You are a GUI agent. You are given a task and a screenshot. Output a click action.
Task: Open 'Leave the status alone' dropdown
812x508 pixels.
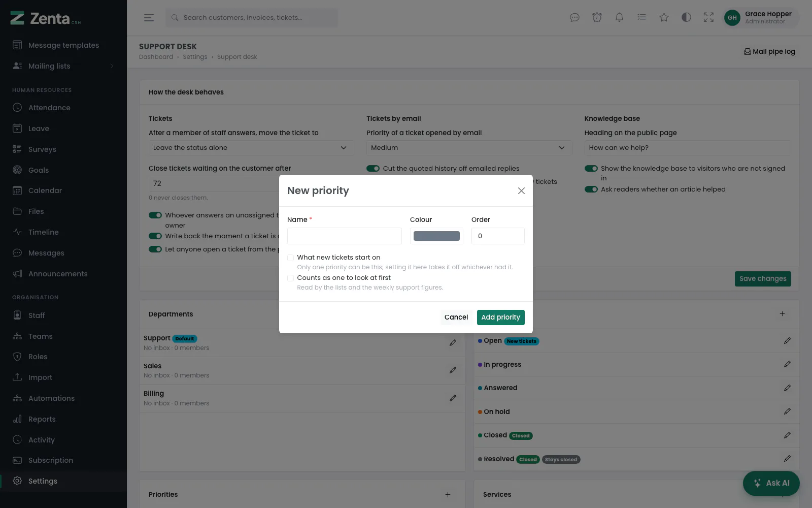click(x=251, y=148)
